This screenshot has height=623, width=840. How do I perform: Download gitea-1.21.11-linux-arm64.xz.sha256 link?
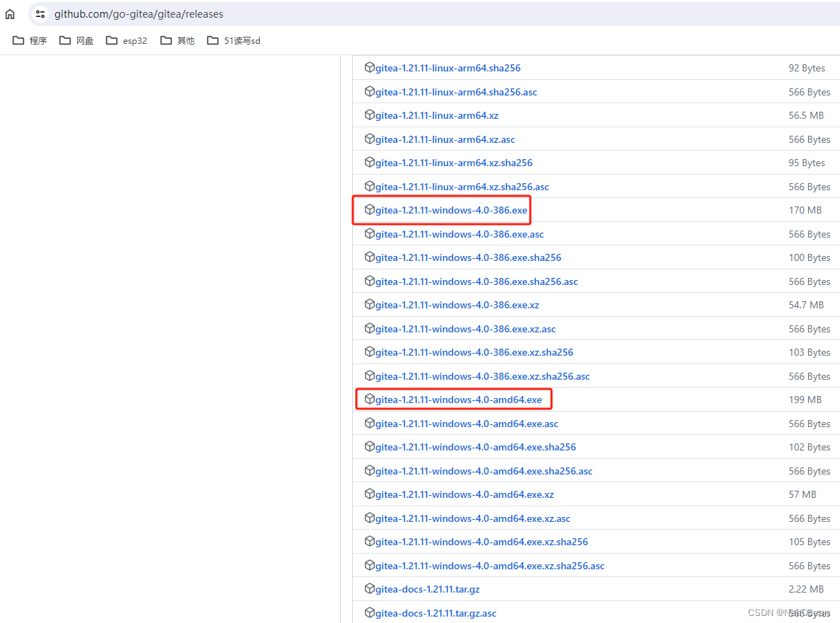point(454,163)
